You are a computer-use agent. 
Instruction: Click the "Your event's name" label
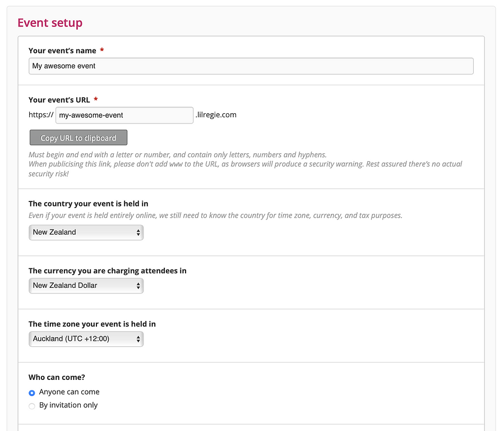tap(62, 51)
